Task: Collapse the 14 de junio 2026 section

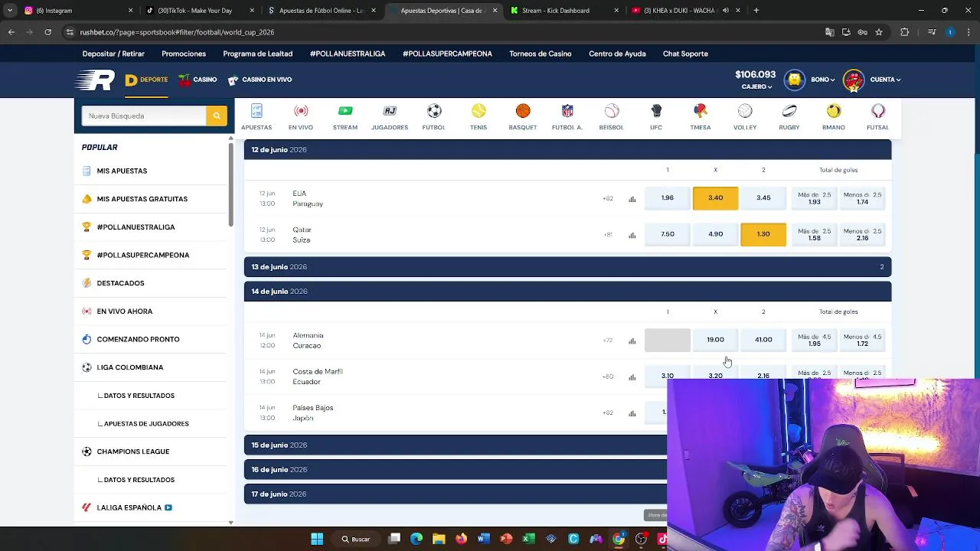Action: pyautogui.click(x=567, y=291)
